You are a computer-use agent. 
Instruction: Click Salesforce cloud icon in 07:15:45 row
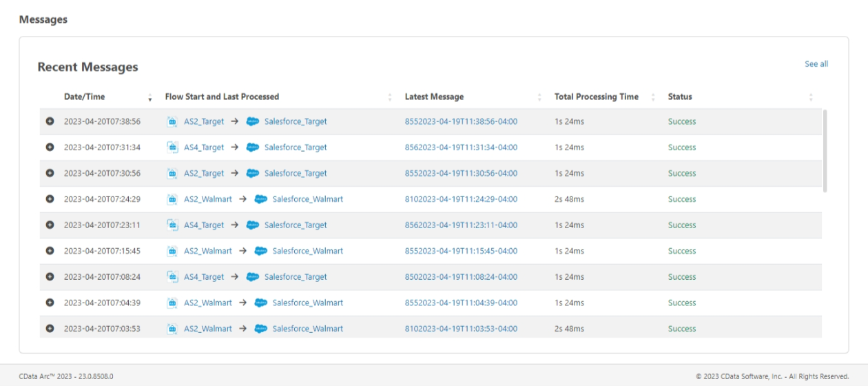pos(260,251)
